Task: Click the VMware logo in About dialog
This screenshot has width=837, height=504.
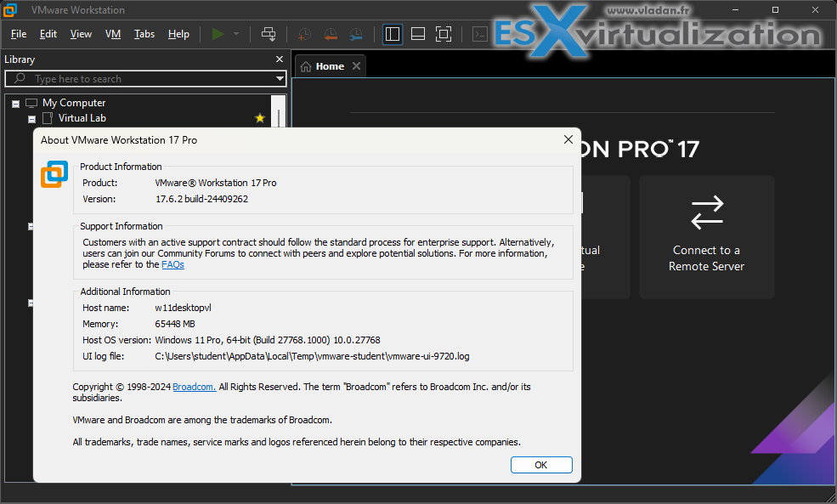Action: click(54, 174)
